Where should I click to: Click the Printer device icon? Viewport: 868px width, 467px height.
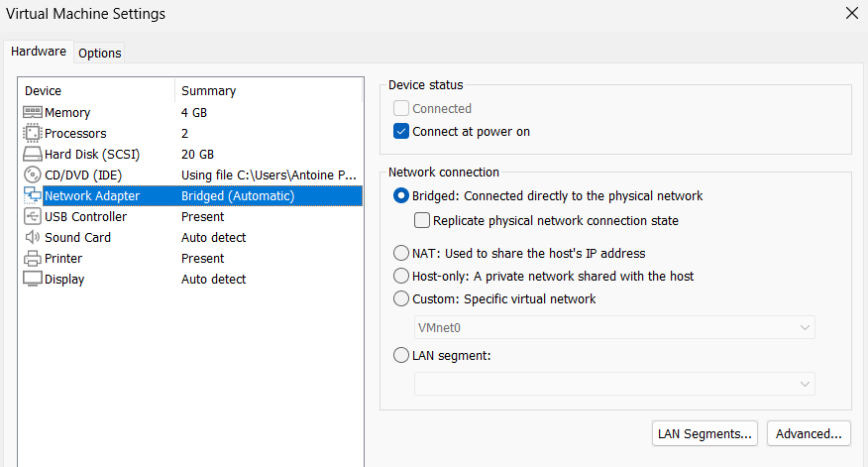(x=32, y=259)
